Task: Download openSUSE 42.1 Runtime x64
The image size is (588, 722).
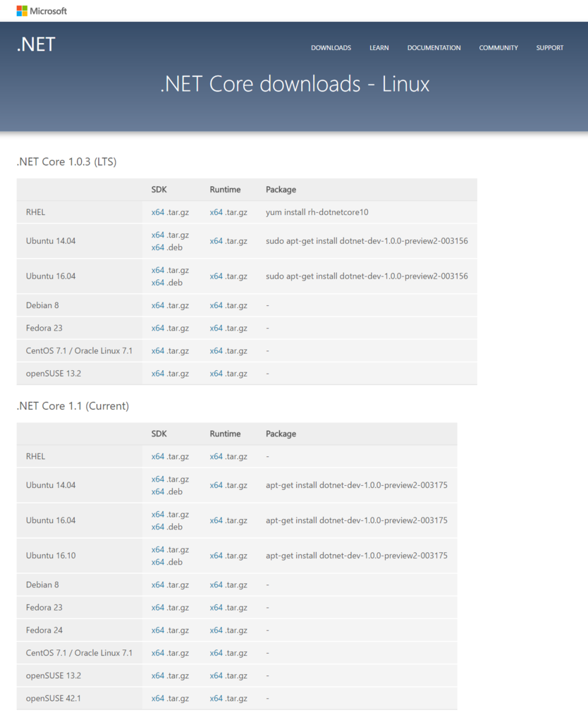Action: 216,698
